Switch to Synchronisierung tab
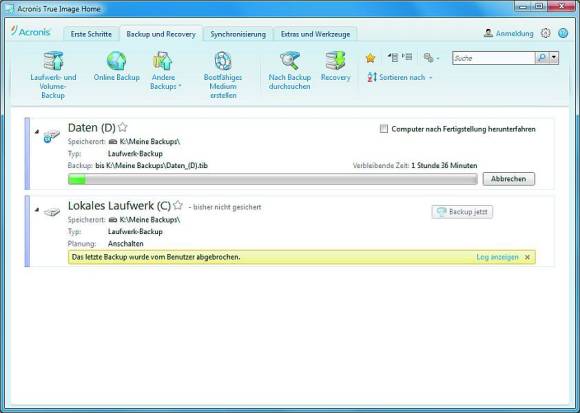Screen dimensions: 580x413 coord(238,34)
